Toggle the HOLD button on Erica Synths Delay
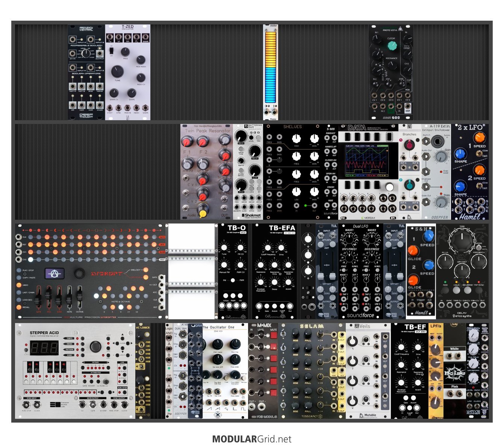This screenshot has width=504, height=447. click(x=457, y=290)
